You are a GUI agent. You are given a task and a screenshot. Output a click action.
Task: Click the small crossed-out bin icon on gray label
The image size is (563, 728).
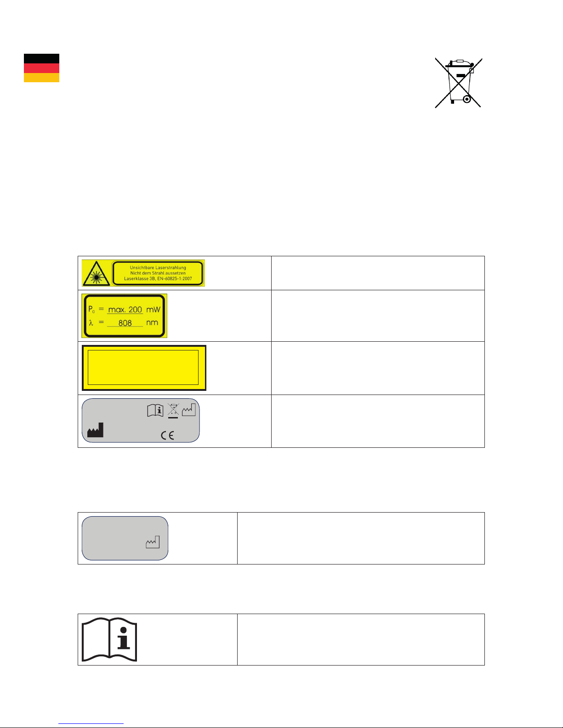click(173, 410)
